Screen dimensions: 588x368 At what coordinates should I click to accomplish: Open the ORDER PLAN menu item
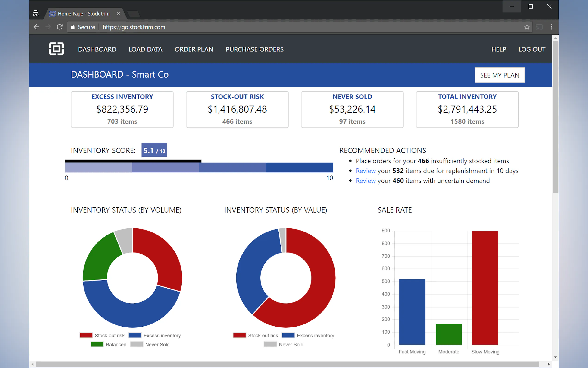point(194,49)
